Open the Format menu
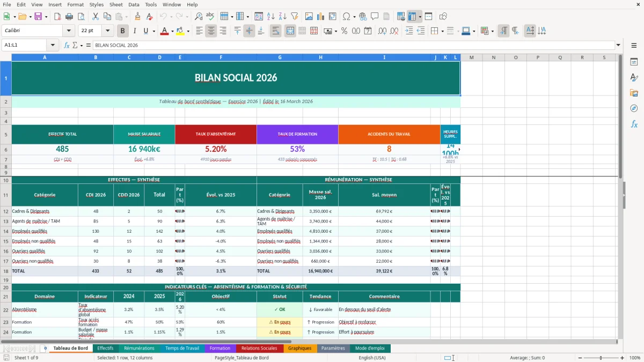The image size is (644, 362). [76, 4]
